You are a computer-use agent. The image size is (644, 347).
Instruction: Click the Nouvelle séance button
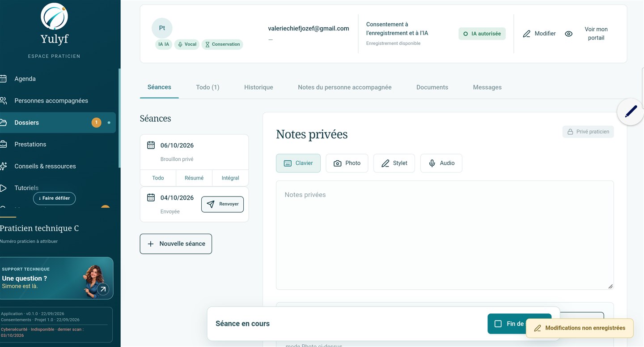click(x=176, y=244)
